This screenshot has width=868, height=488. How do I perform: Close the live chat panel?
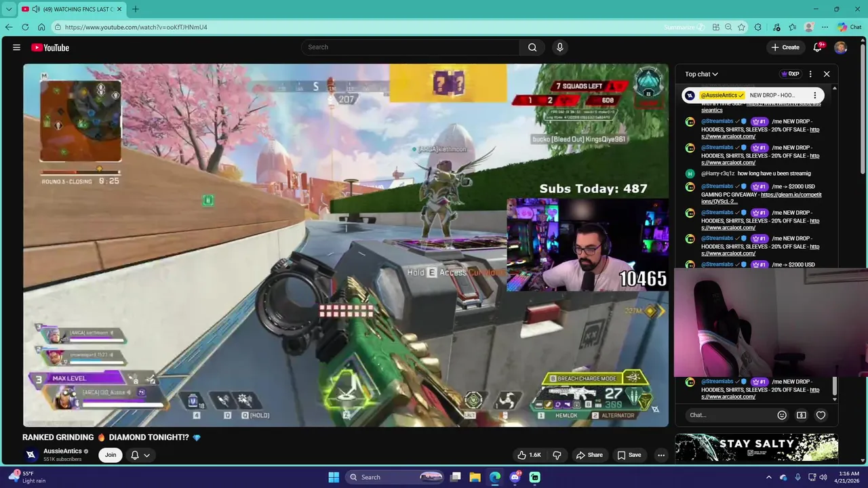tap(827, 74)
